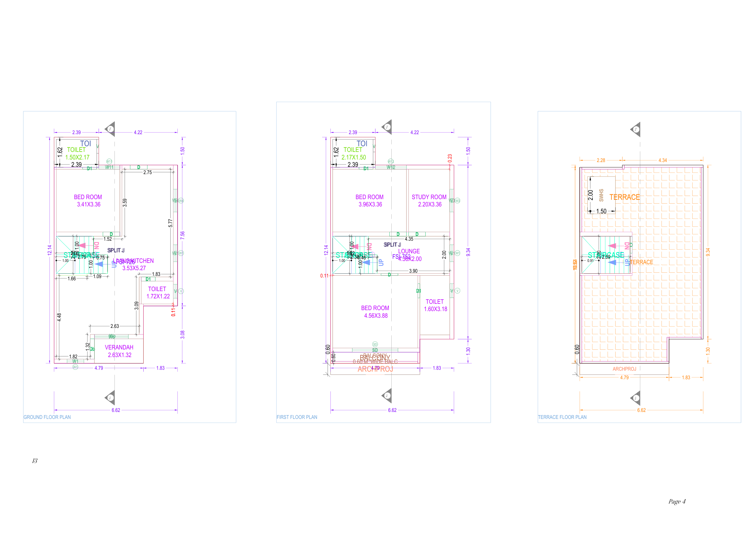Click the SD sliding door tag circle
The height and width of the screenshot is (534, 756).
[x=375, y=344]
